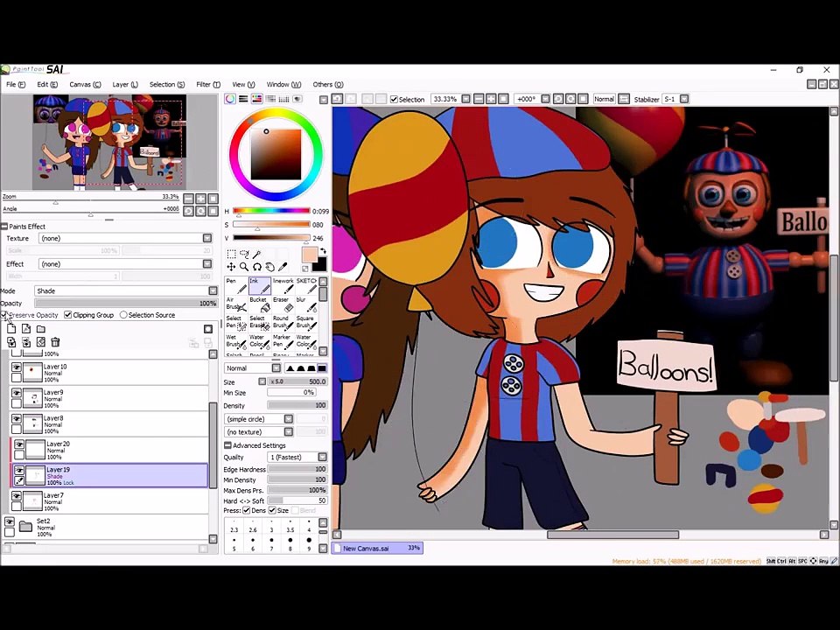Hide Layer10 with its eye icon

point(17,367)
